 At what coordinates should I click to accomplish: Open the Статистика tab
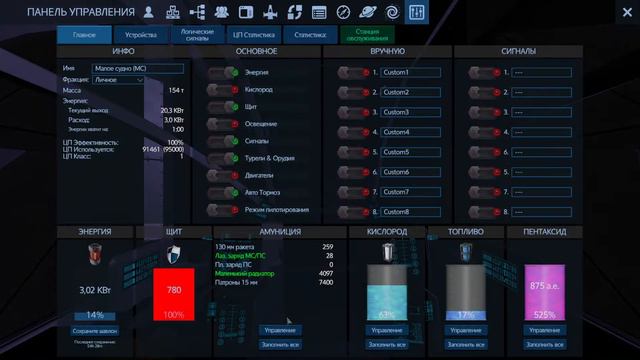pyautogui.click(x=310, y=35)
